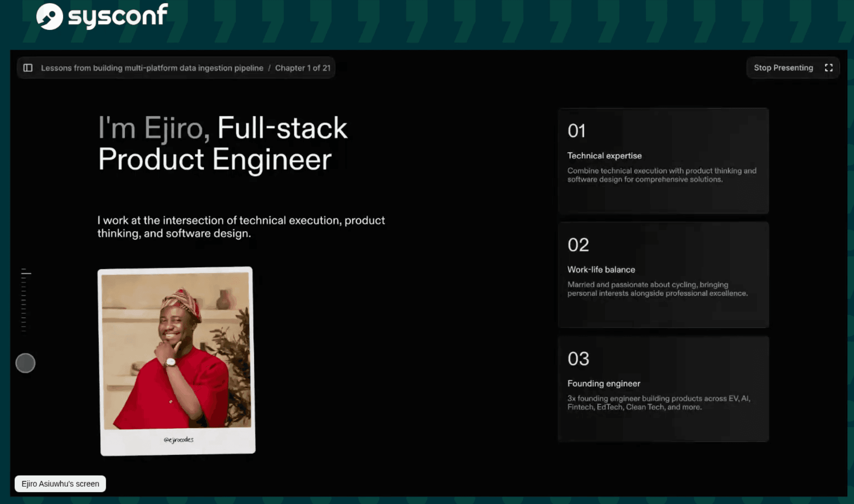Open the Chapter 1 of 21 breadcrumb

303,68
